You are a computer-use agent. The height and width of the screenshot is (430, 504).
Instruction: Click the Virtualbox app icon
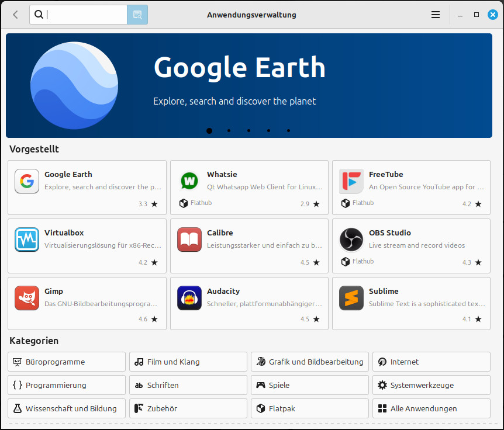pos(27,240)
